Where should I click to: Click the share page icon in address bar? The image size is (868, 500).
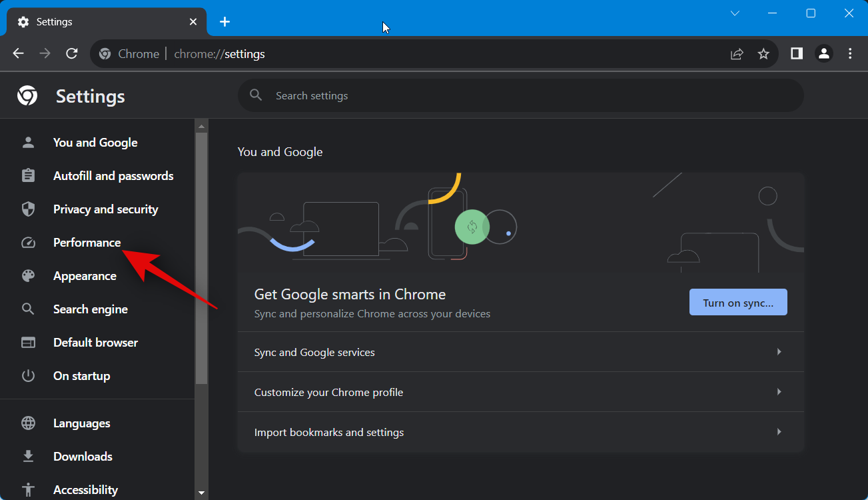pos(737,54)
